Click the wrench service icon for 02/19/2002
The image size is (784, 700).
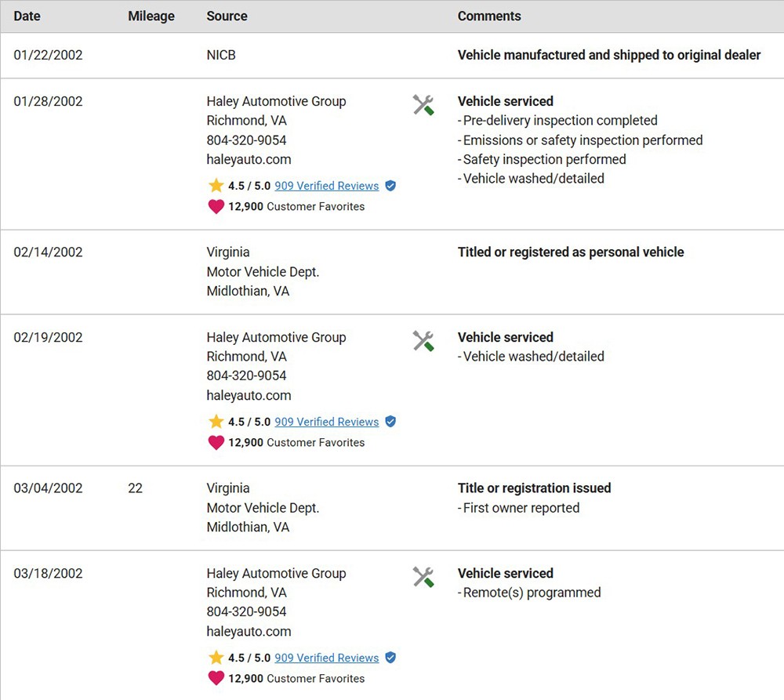coord(423,341)
